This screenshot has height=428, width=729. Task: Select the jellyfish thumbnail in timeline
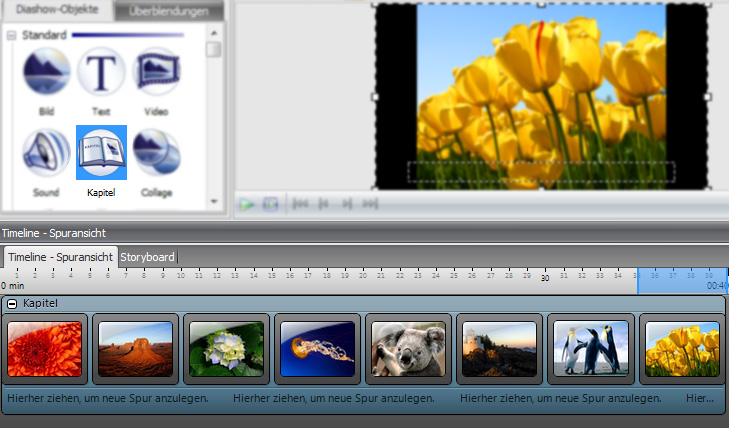(x=317, y=348)
